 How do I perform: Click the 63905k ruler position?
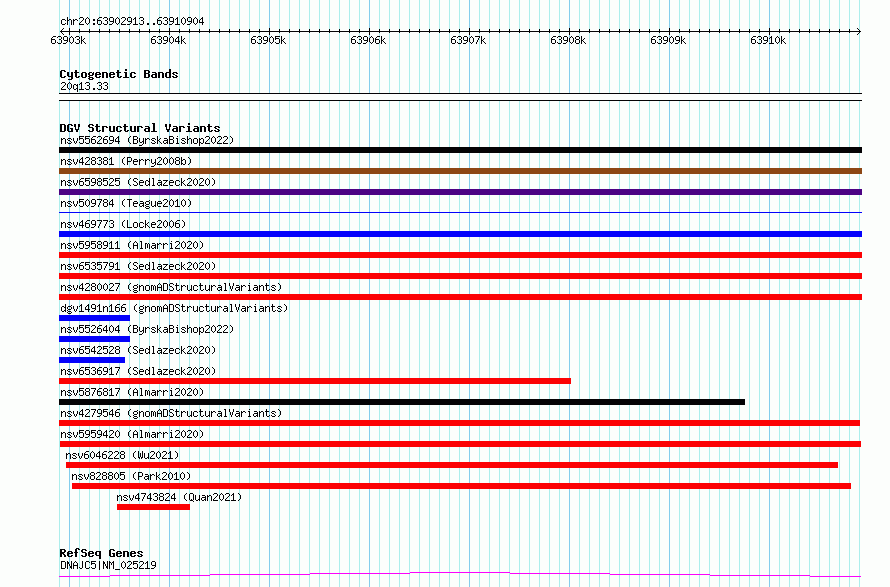coord(268,40)
